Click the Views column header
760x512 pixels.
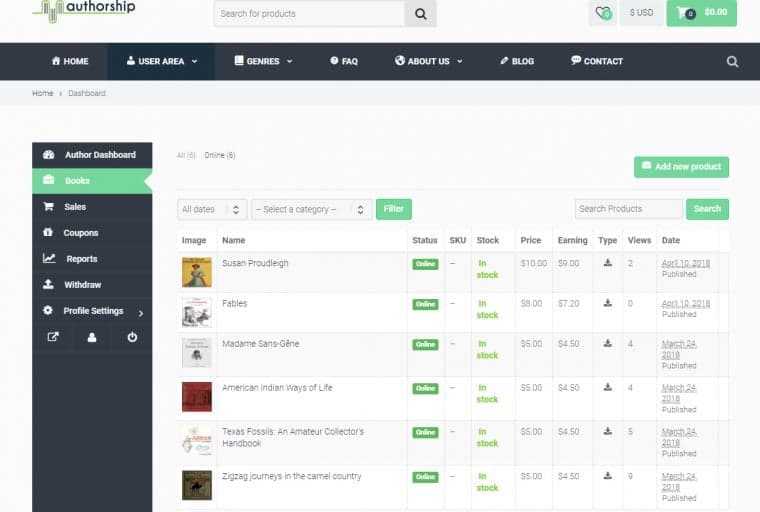pyautogui.click(x=639, y=240)
